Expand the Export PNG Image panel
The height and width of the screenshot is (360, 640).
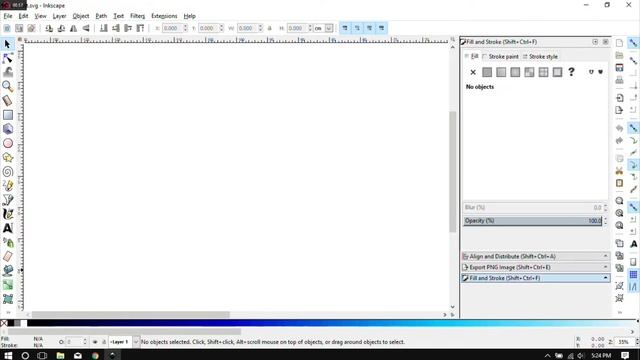click(536, 267)
